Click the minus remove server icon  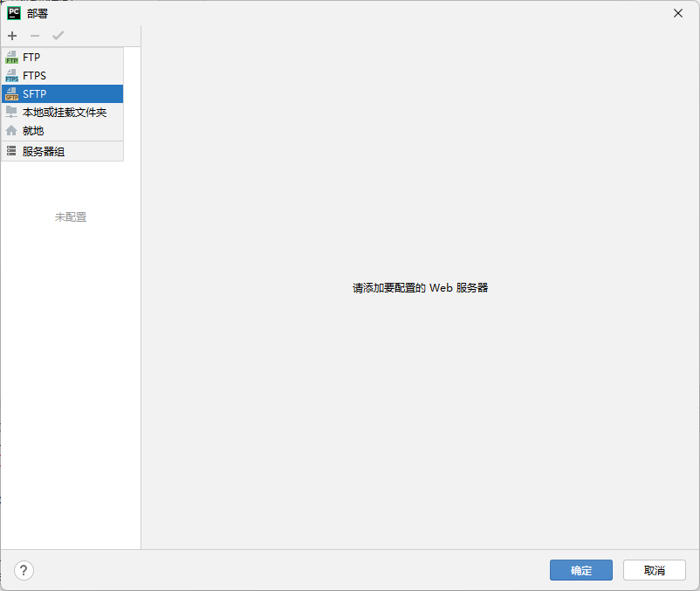pos(35,36)
